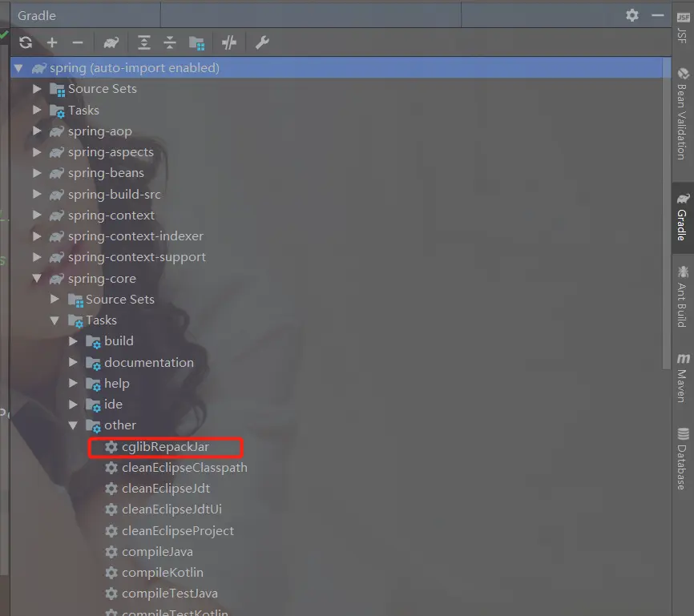Click the help folder icon
The image size is (694, 616).
tap(93, 384)
